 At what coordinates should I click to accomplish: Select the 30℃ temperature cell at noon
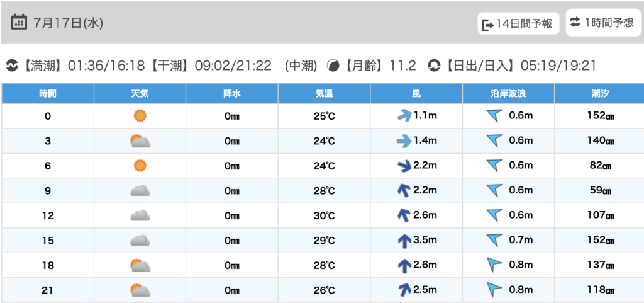324,215
